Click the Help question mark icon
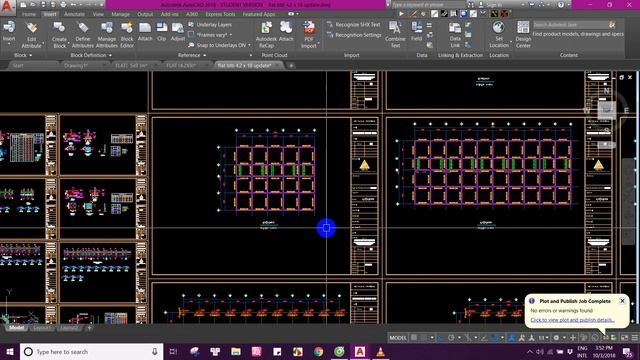This screenshot has width=640, height=360. tap(561, 5)
